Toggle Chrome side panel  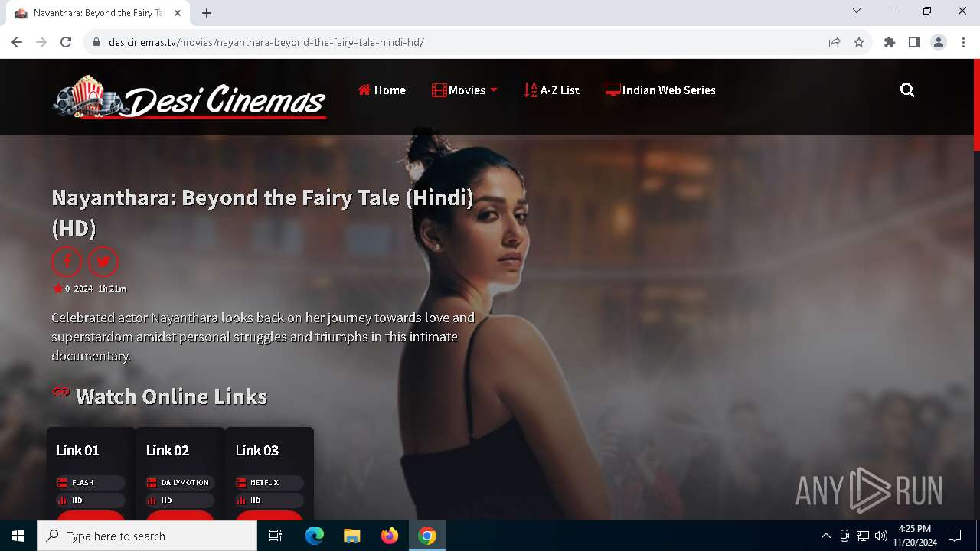tap(914, 42)
